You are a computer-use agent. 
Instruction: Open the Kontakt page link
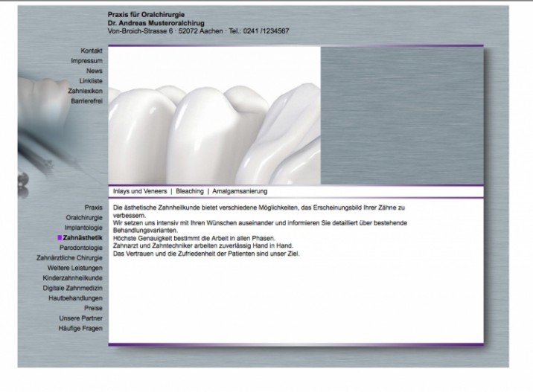pos(92,51)
